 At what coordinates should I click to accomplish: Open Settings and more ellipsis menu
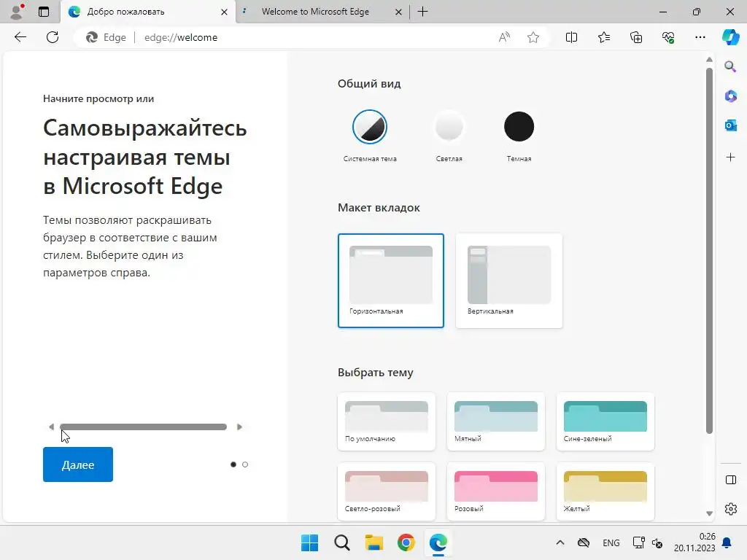click(700, 37)
